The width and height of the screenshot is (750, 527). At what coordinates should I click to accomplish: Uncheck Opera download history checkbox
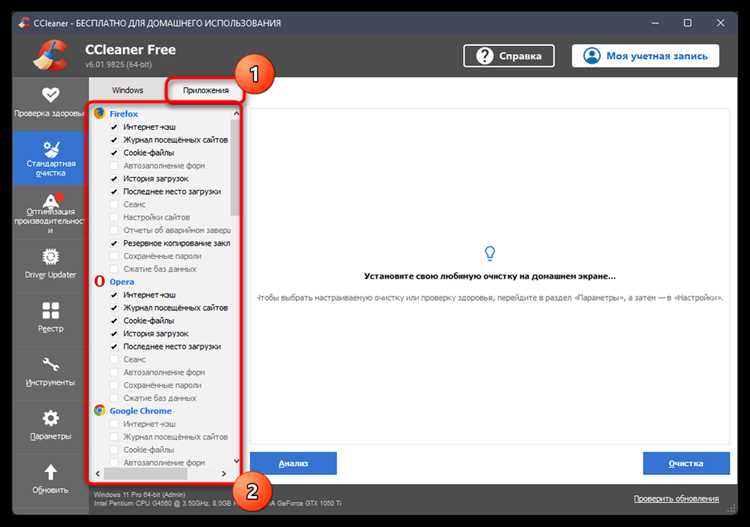point(114,334)
